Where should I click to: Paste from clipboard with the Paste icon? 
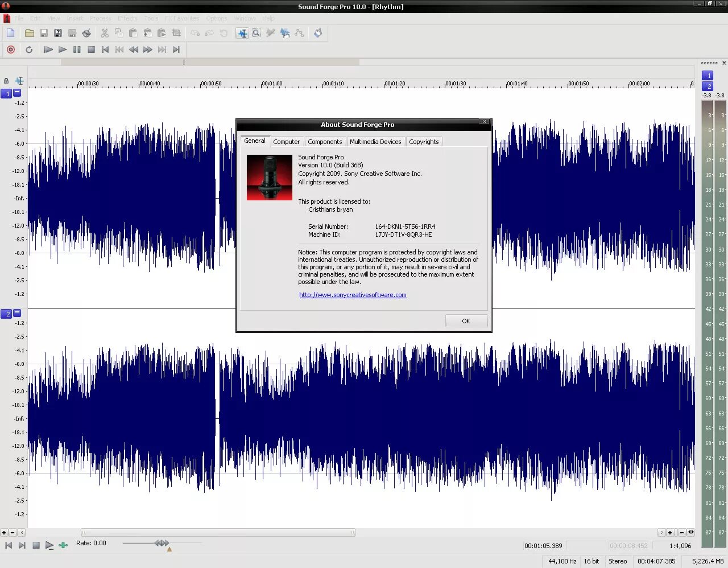click(x=133, y=33)
